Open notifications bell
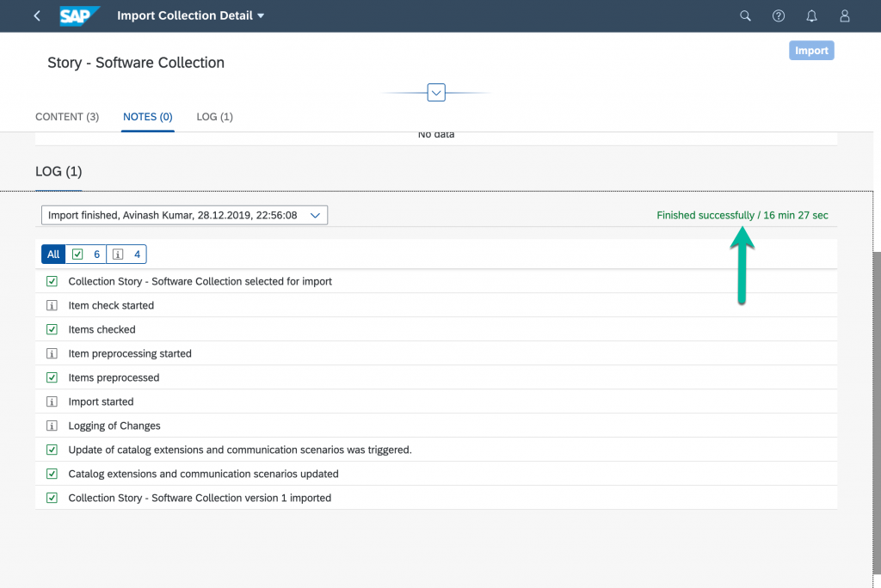881x588 pixels. [811, 15]
